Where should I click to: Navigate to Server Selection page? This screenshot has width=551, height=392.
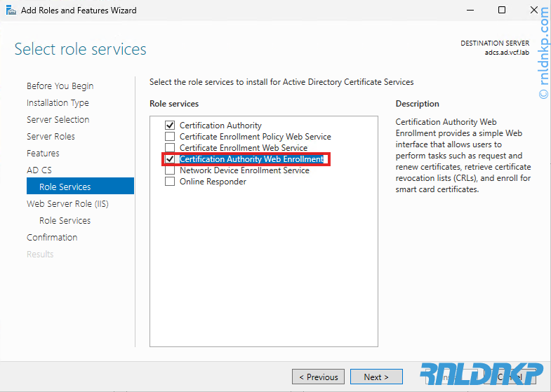pyautogui.click(x=58, y=119)
